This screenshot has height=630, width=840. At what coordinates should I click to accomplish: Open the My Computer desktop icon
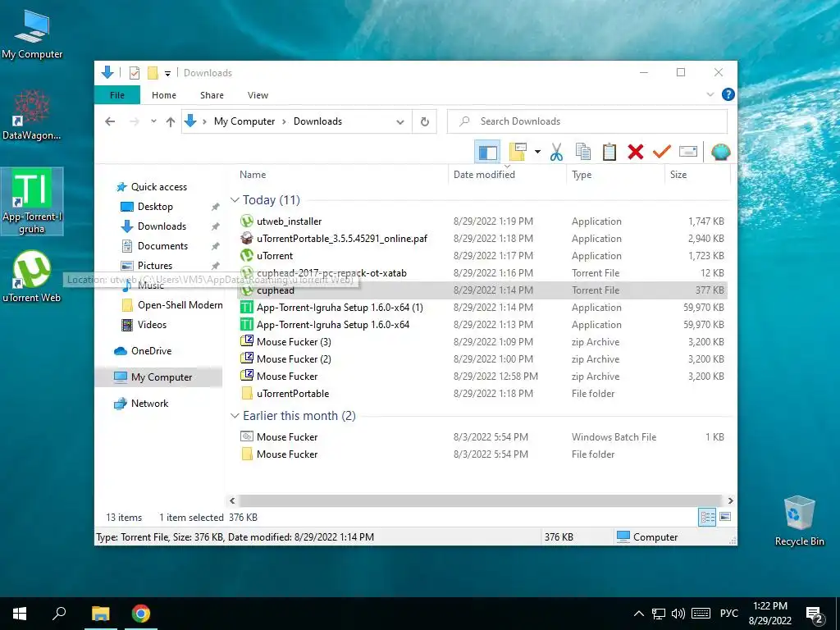point(32,34)
